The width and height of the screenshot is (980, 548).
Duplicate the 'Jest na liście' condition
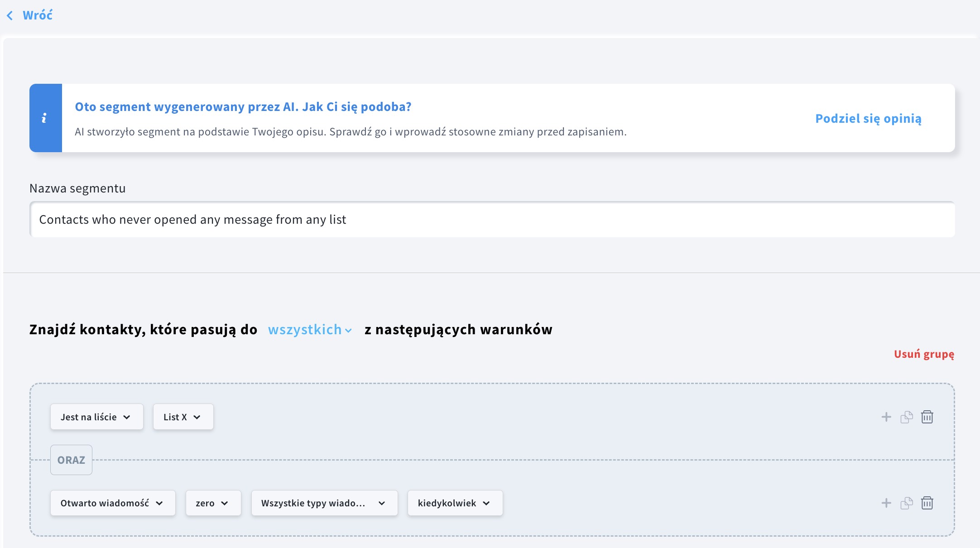point(906,417)
